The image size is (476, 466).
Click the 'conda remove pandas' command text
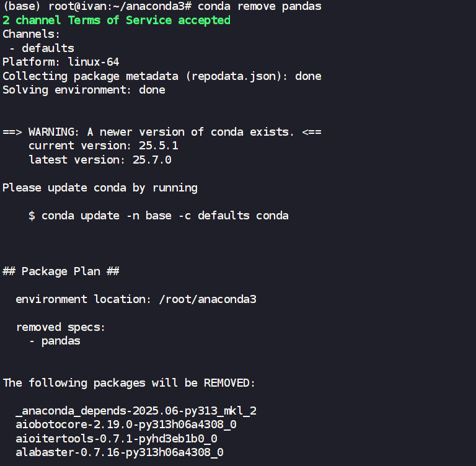tap(260, 7)
